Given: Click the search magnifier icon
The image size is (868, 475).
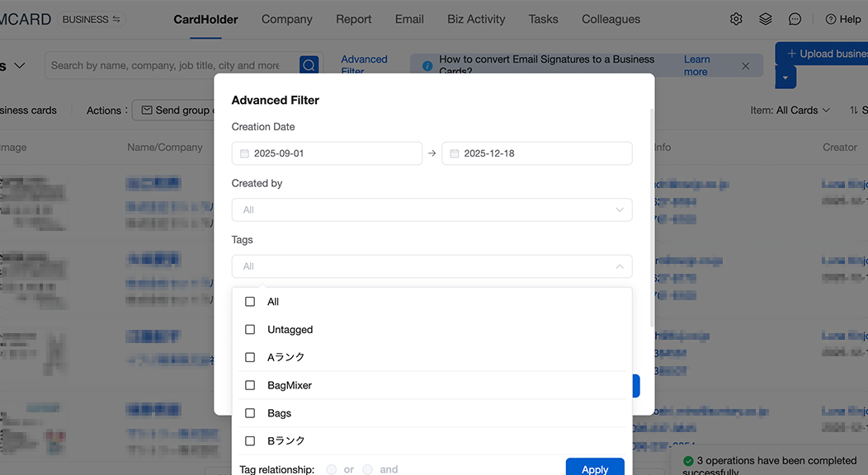Looking at the screenshot, I should 309,64.
